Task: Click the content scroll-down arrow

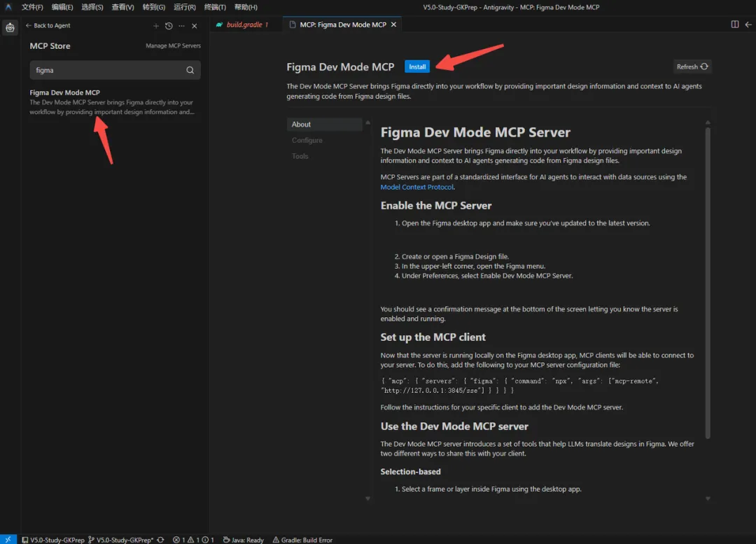Action: click(x=708, y=498)
